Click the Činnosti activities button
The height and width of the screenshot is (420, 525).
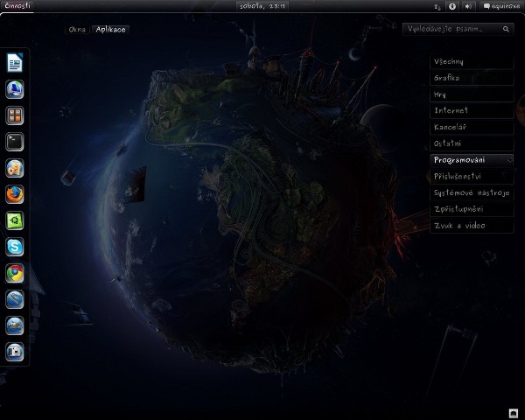pyautogui.click(x=17, y=6)
